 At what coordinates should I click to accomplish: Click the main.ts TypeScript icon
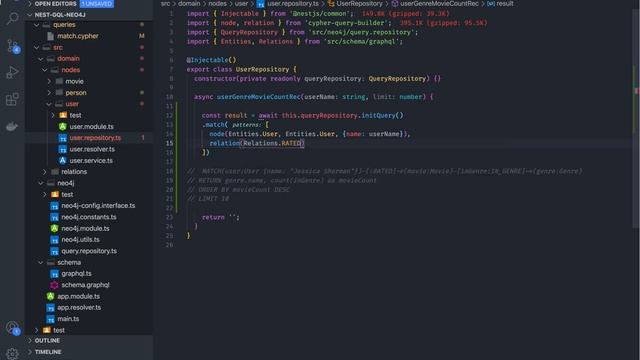click(x=50, y=319)
